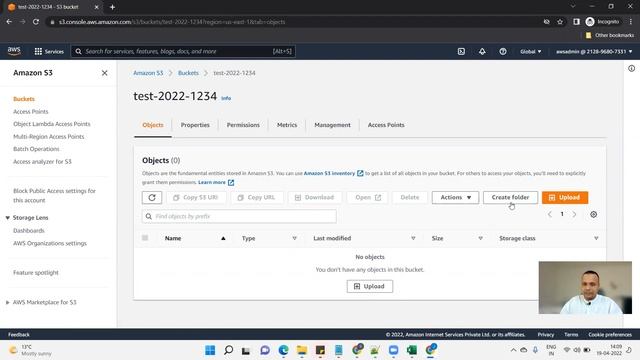Open the notifications bell
Screen dimensions: 640x360
[x=482, y=51]
